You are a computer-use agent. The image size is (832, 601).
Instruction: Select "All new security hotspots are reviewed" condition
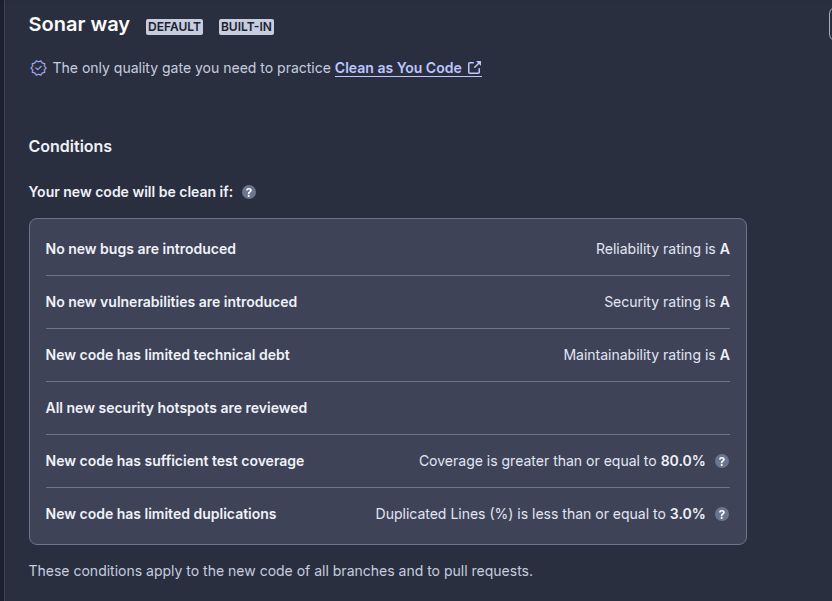[x=176, y=408]
